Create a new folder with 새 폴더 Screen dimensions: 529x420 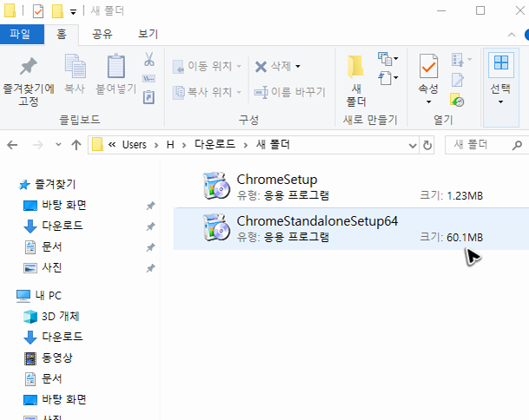[x=356, y=81]
